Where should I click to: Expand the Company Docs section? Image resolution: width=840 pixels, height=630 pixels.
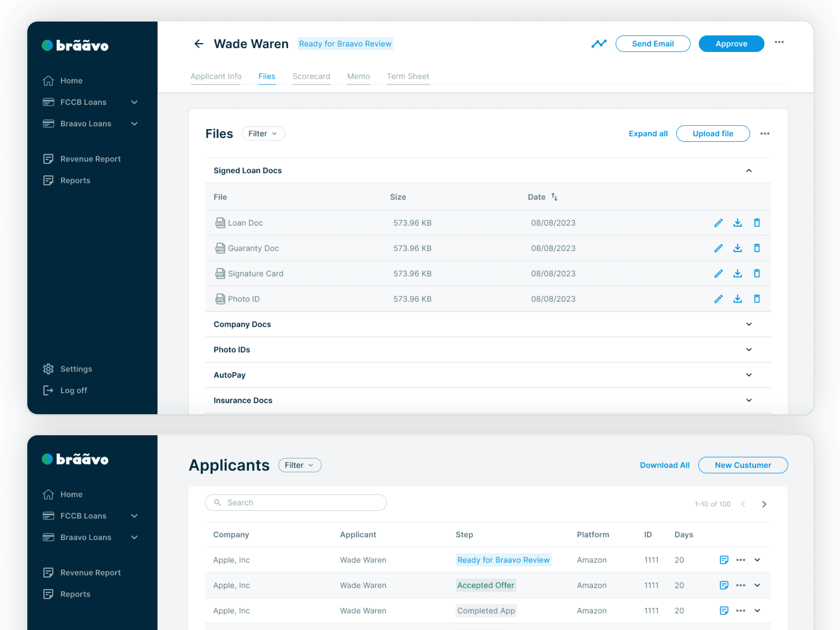(748, 324)
